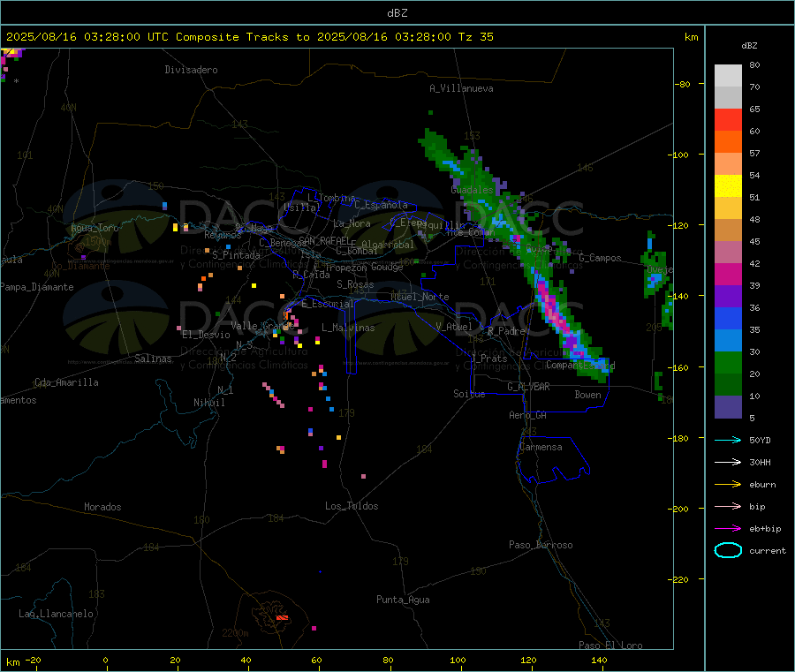Viewport: 795px width, 672px height.
Task: Click the G_Campos map label
Action: pyautogui.click(x=601, y=258)
